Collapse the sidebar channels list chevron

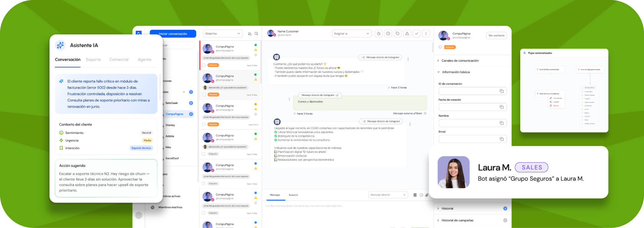point(184,92)
